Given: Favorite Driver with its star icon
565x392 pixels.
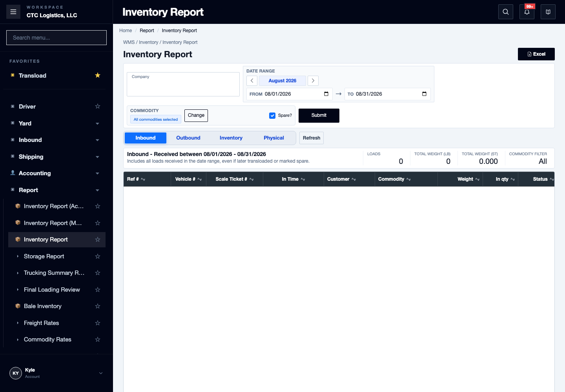Looking at the screenshot, I should click(98, 106).
